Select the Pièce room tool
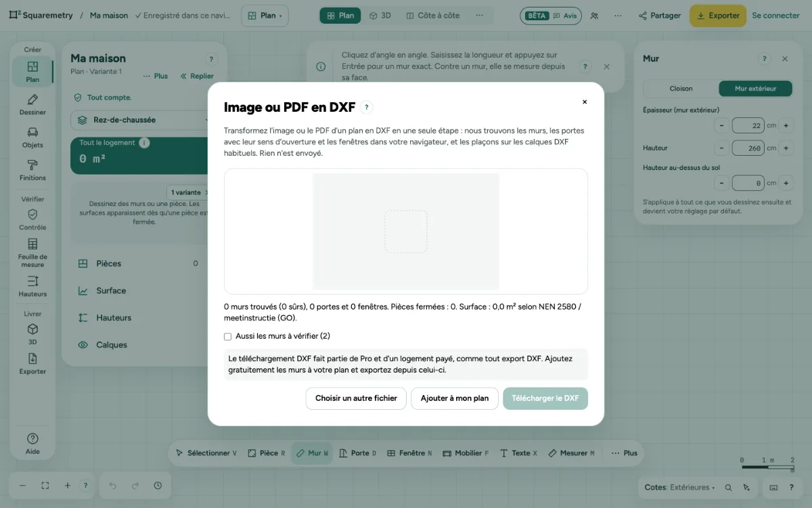 [x=266, y=453]
